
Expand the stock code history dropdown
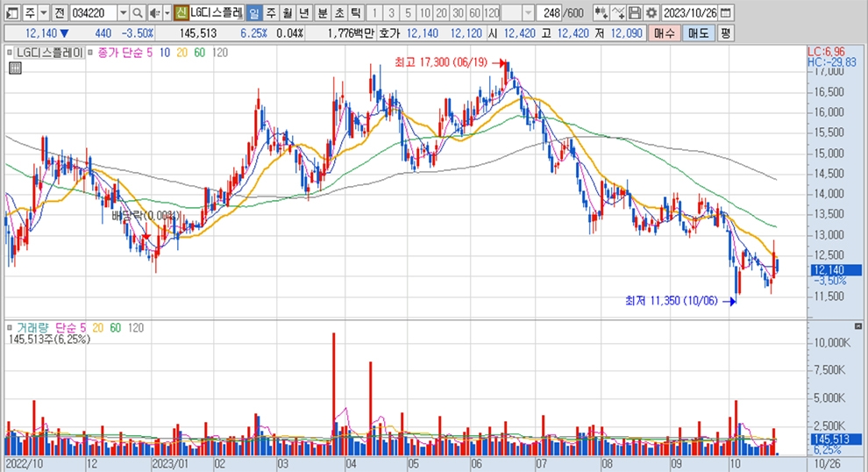(124, 12)
